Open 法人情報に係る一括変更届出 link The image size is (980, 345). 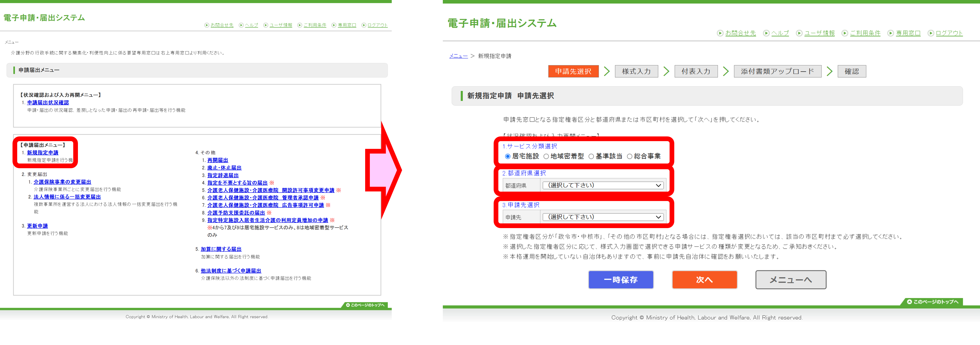pos(67,197)
